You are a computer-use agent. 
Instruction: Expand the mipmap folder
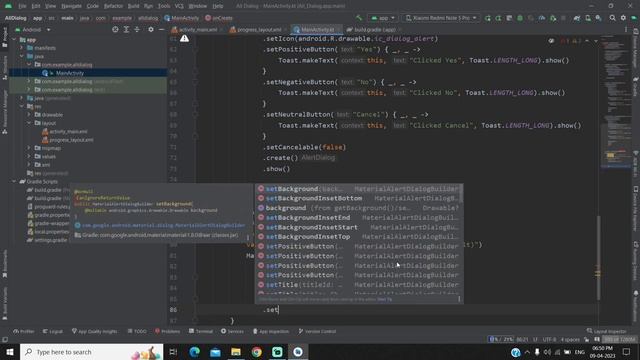pyautogui.click(x=29, y=148)
